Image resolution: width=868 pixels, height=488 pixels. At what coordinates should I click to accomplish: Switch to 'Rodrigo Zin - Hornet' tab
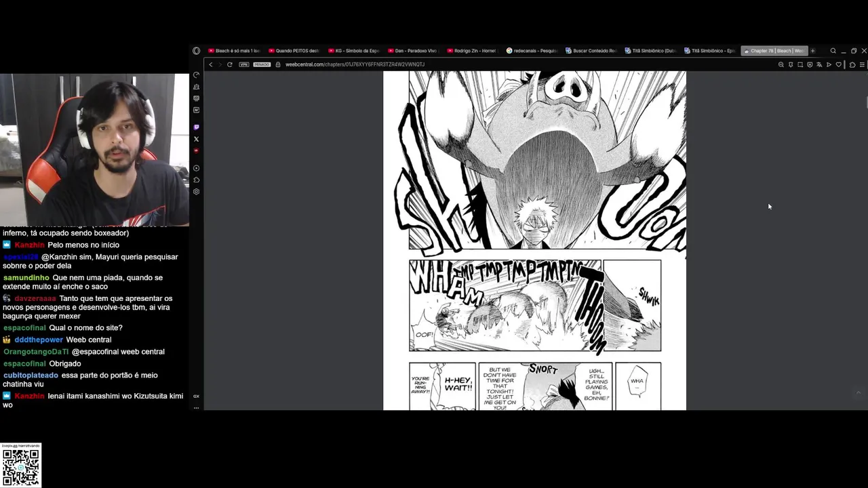pos(473,51)
